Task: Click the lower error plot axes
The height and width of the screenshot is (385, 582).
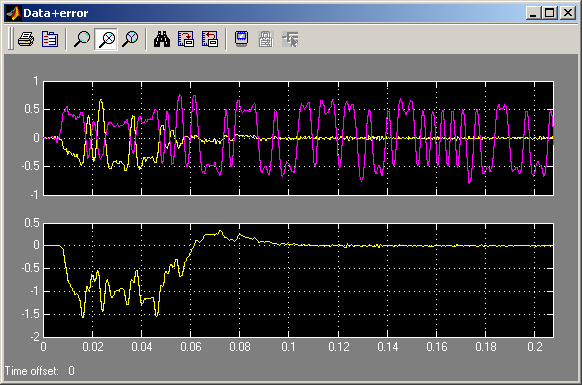Action: 298,280
